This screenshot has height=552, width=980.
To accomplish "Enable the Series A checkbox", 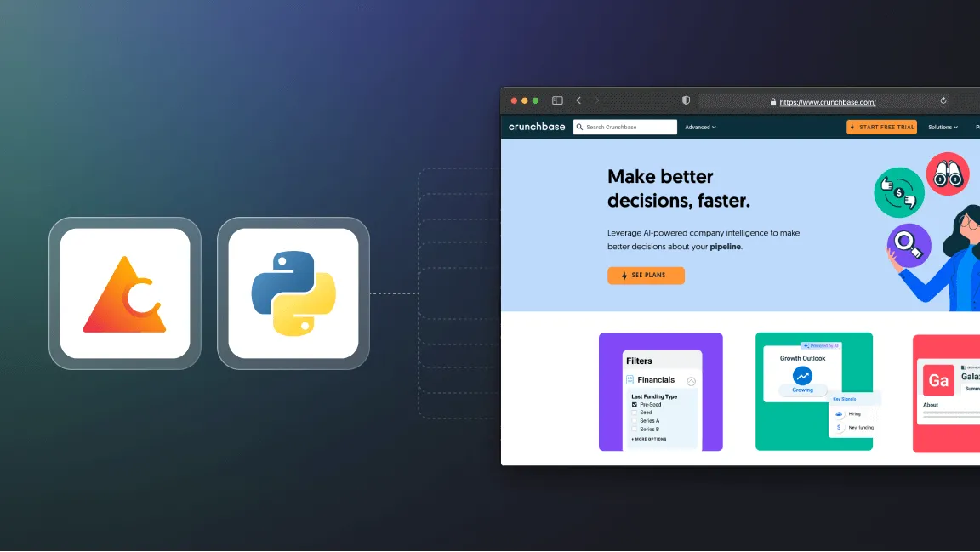I will [635, 420].
